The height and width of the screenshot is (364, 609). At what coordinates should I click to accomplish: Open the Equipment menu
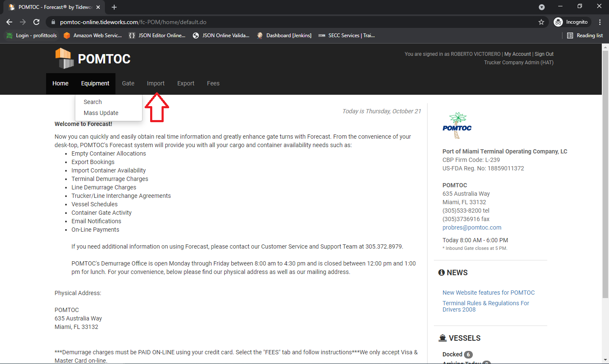(x=95, y=83)
